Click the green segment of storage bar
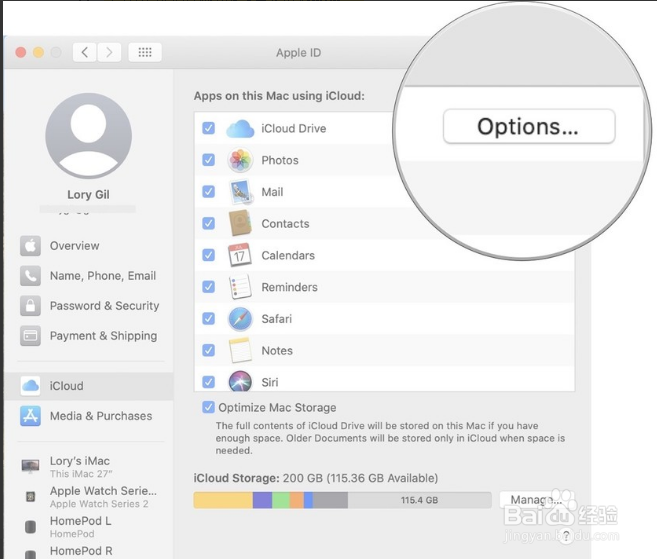The height and width of the screenshot is (559, 657). pyautogui.click(x=281, y=500)
